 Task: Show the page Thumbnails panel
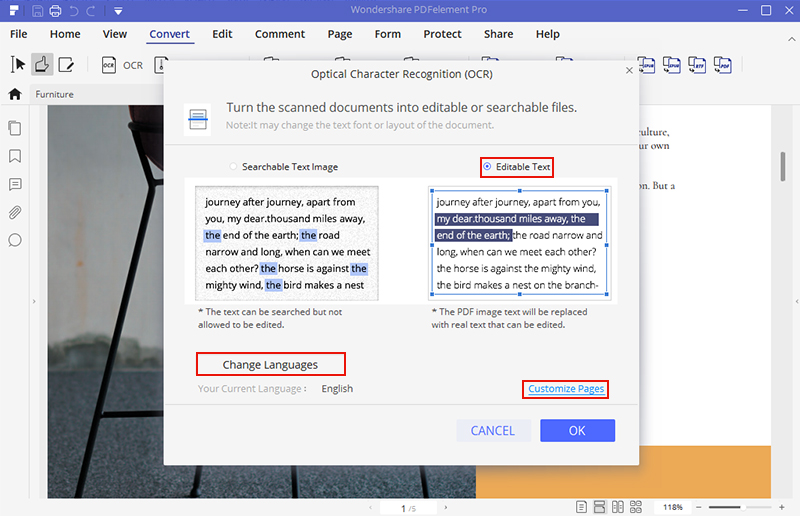[15, 128]
